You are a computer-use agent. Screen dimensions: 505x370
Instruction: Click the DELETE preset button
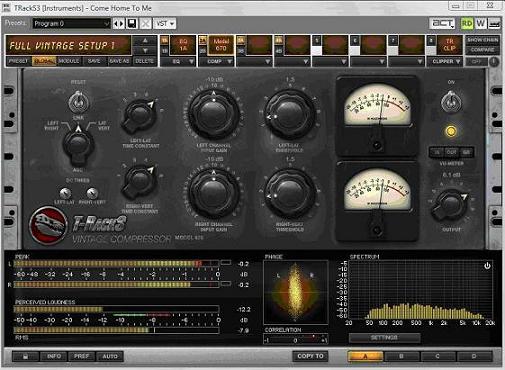tap(145, 61)
